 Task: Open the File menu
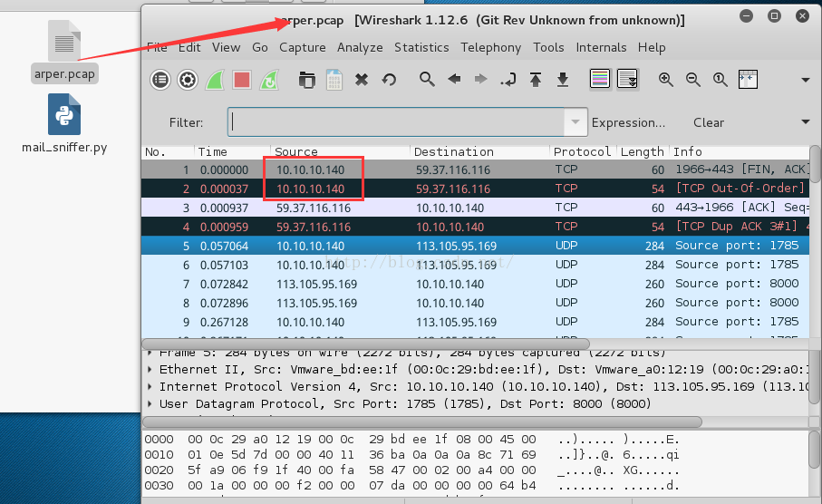pos(157,48)
